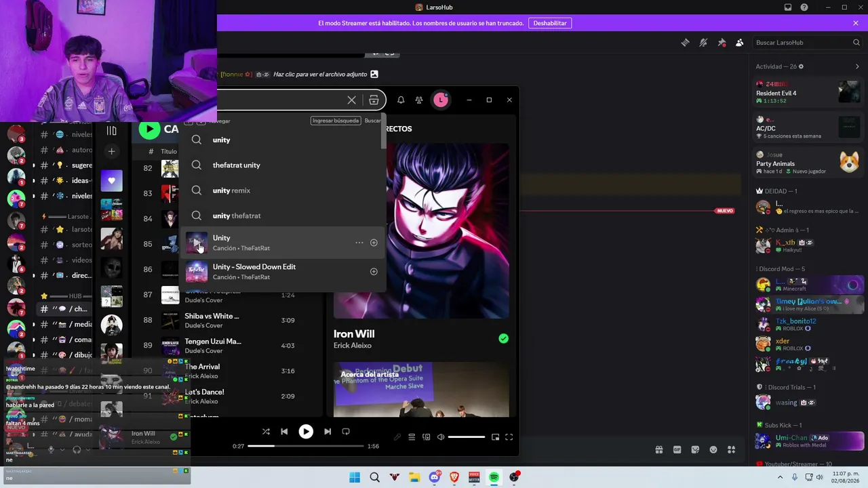
Task: Select the Let's Dance! track row
Action: tap(226, 396)
